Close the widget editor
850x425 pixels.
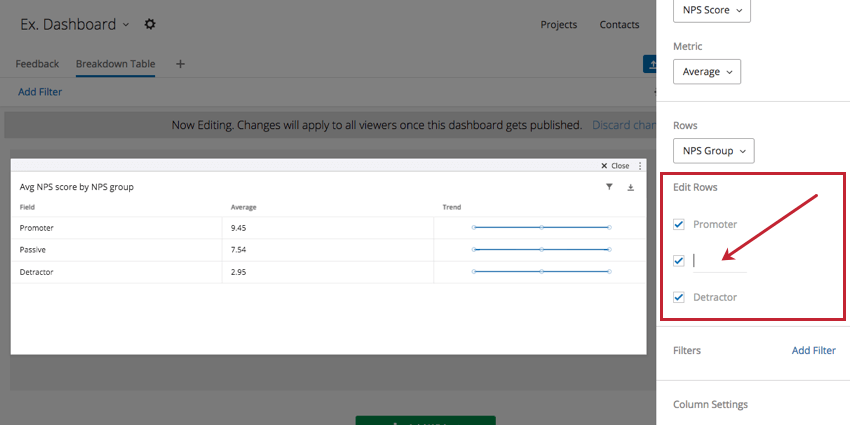(x=615, y=166)
